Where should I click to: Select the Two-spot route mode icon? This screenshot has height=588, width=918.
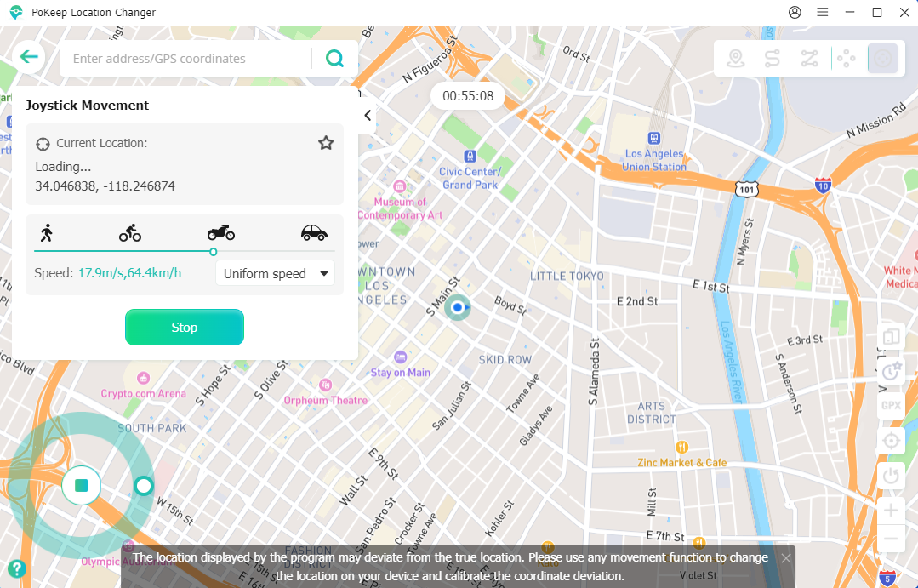click(773, 59)
